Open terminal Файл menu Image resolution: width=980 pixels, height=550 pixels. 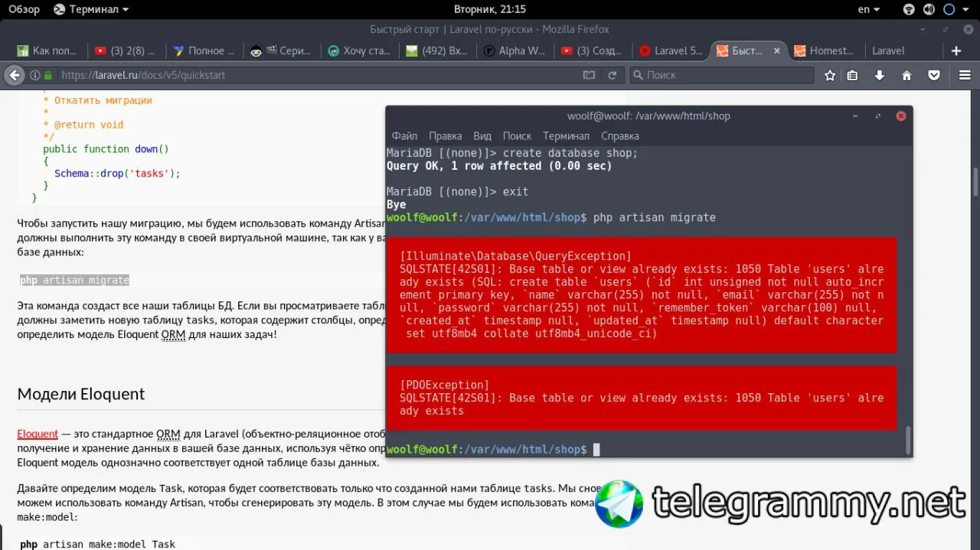click(405, 136)
